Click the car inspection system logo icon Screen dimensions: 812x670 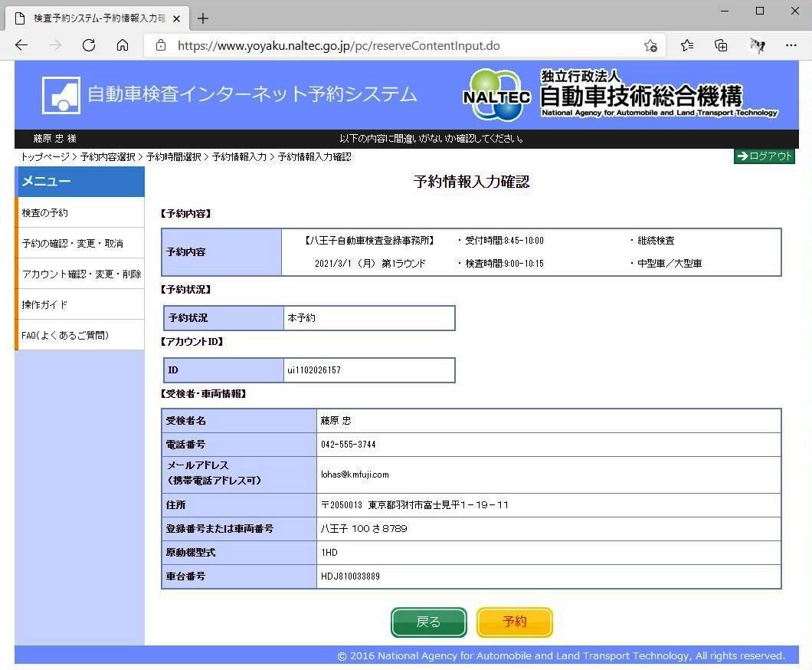pos(61,95)
